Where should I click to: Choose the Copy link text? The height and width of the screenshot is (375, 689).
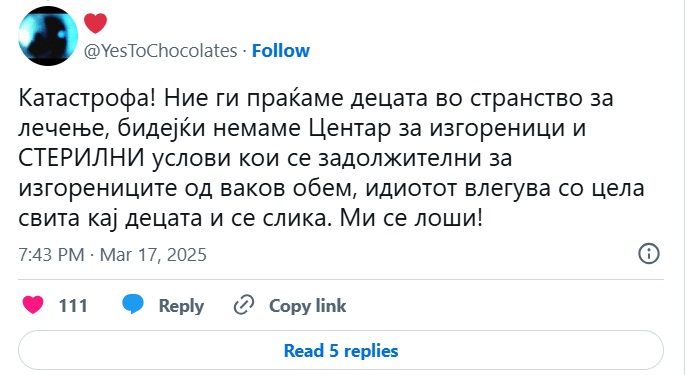(308, 306)
